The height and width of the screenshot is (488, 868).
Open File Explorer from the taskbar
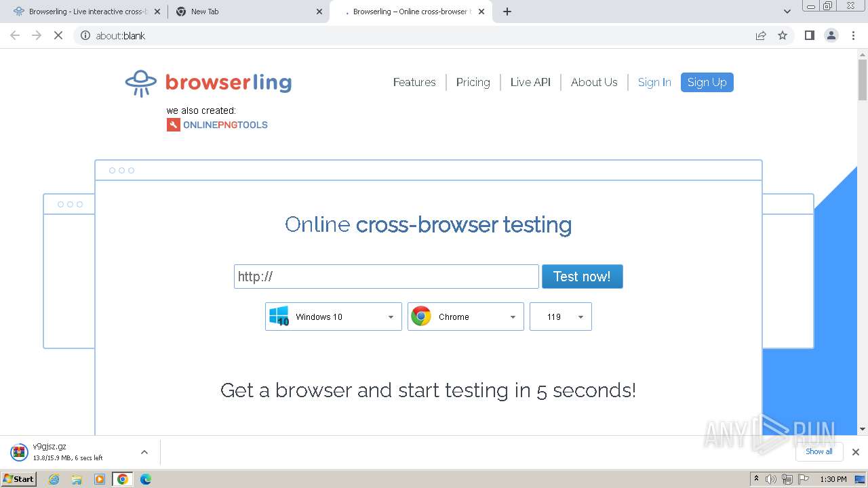click(x=77, y=479)
